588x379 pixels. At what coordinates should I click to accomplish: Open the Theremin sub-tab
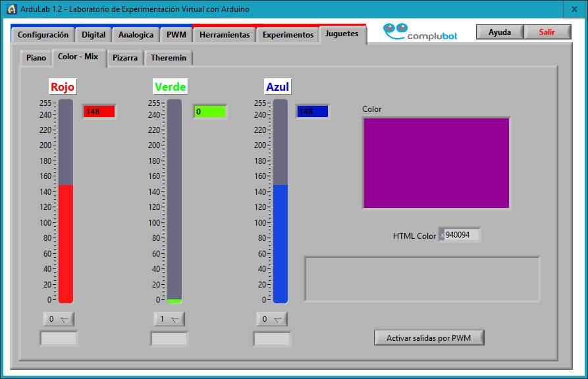click(x=169, y=58)
